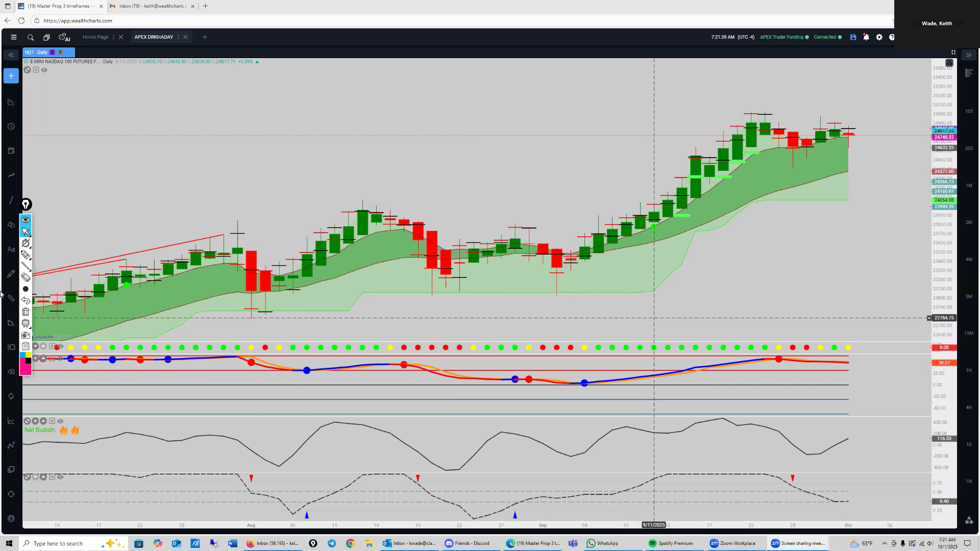Click APEX Trader Funding status link
Viewport: 980px width, 551px height.
tap(781, 37)
